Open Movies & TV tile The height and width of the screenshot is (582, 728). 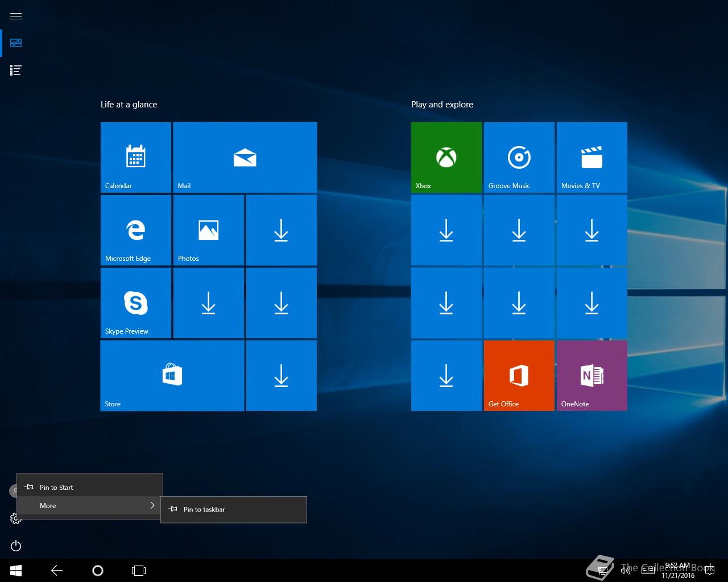[591, 157]
